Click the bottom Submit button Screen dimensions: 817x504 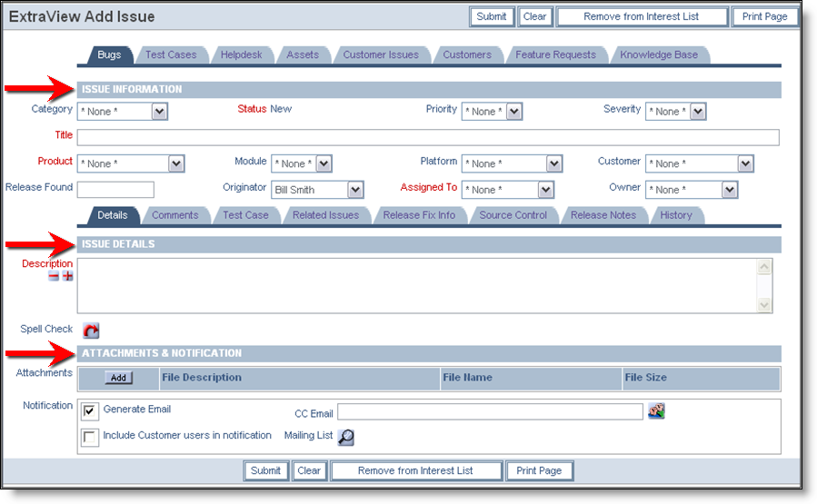[265, 470]
